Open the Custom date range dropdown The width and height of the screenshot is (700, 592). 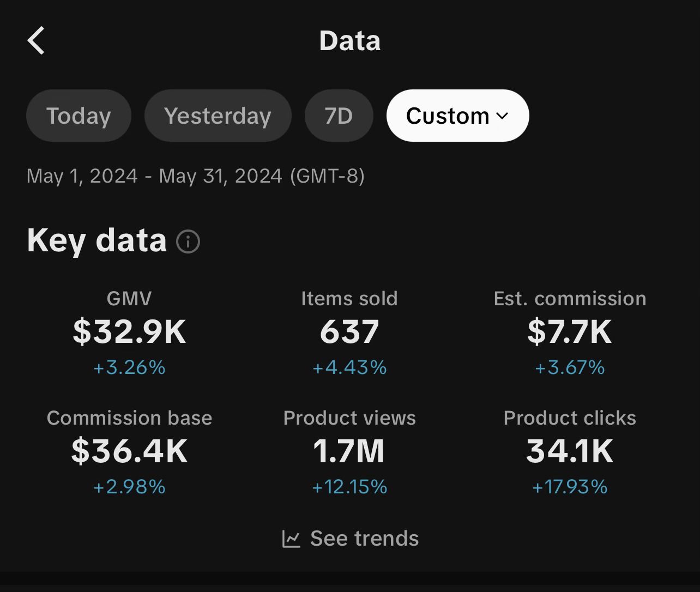coord(448,116)
